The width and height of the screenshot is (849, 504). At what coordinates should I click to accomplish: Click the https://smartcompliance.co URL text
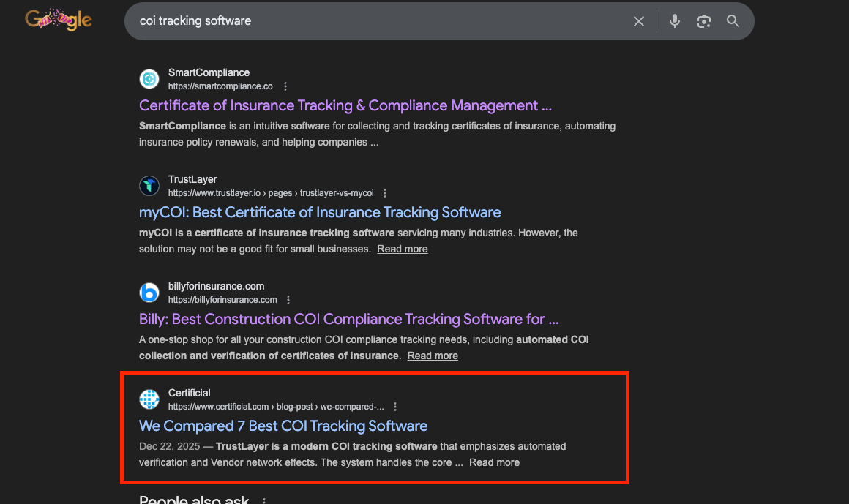pos(220,86)
